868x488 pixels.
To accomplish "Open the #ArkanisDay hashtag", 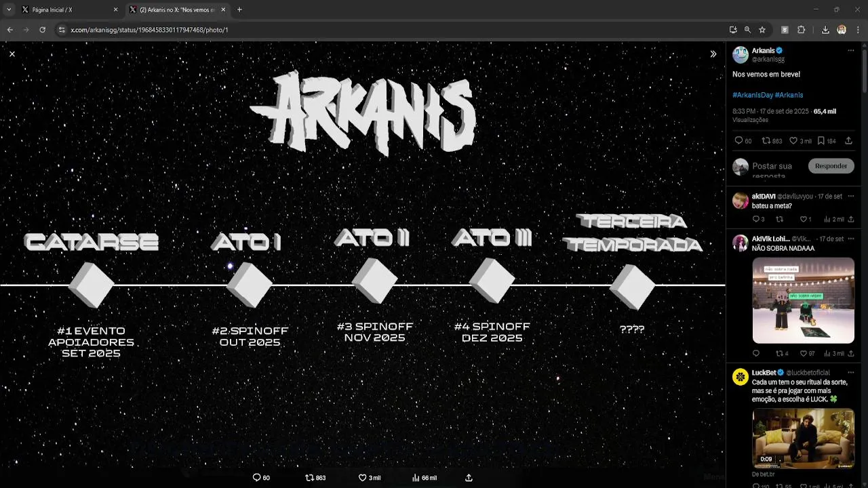I will 753,95.
